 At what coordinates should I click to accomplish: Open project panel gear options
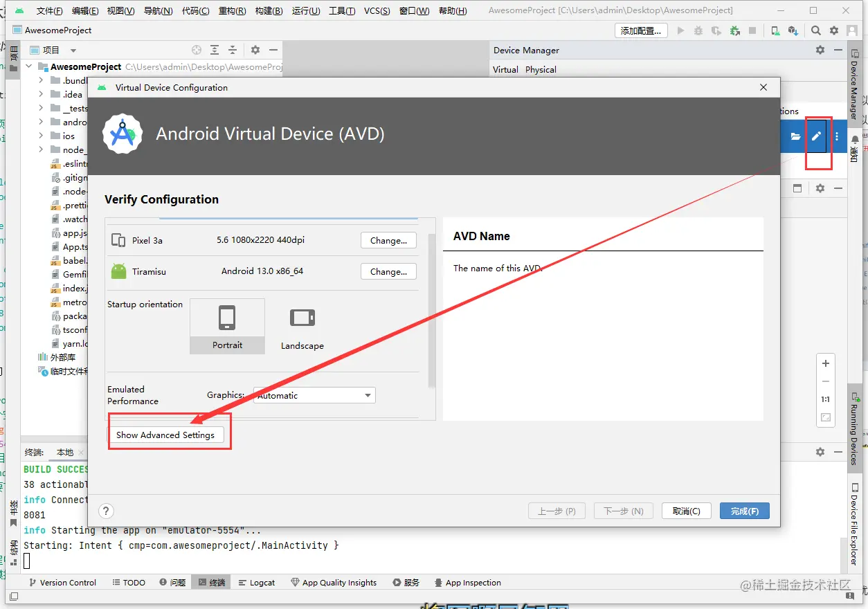click(255, 50)
